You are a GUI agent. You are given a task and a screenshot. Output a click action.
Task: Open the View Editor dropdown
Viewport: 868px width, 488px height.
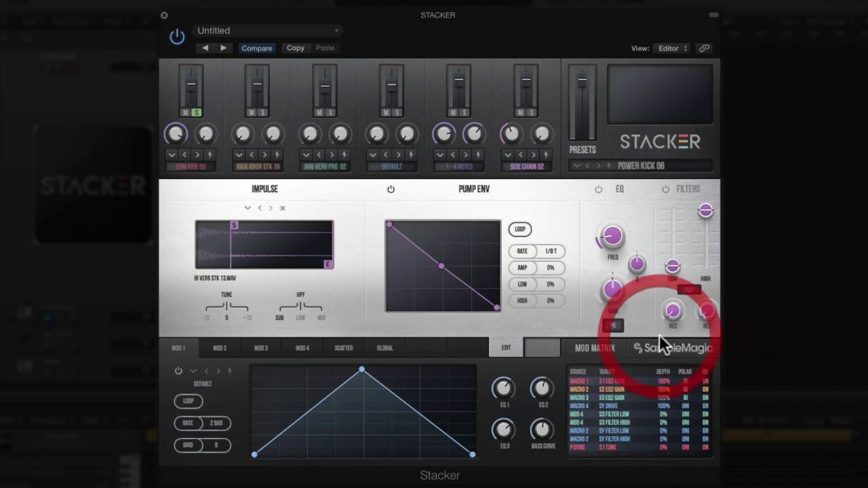click(x=673, y=48)
